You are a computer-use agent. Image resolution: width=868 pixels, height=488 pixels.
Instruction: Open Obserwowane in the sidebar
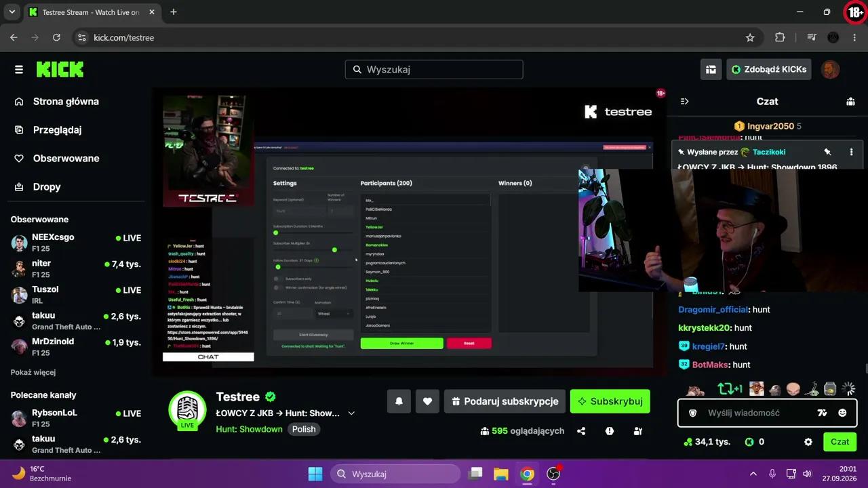click(66, 159)
